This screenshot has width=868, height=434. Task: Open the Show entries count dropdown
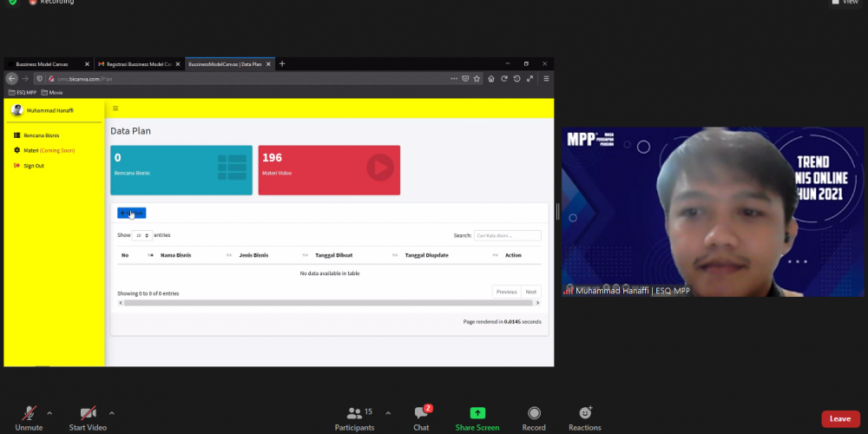tap(142, 235)
